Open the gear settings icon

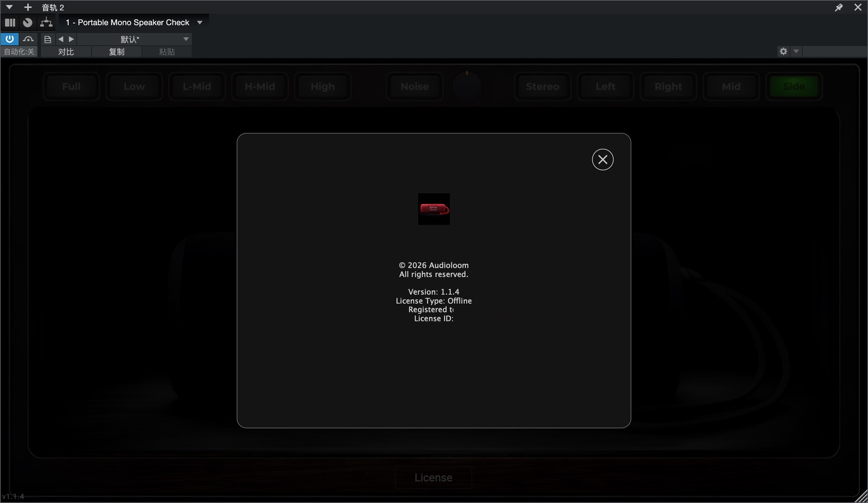783,51
